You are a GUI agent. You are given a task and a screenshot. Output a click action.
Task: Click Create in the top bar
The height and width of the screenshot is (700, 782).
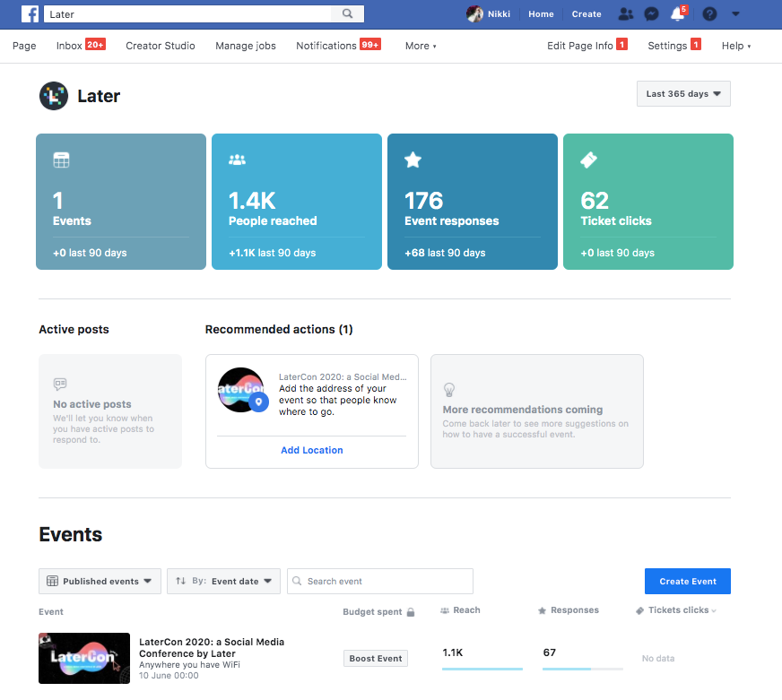click(586, 14)
